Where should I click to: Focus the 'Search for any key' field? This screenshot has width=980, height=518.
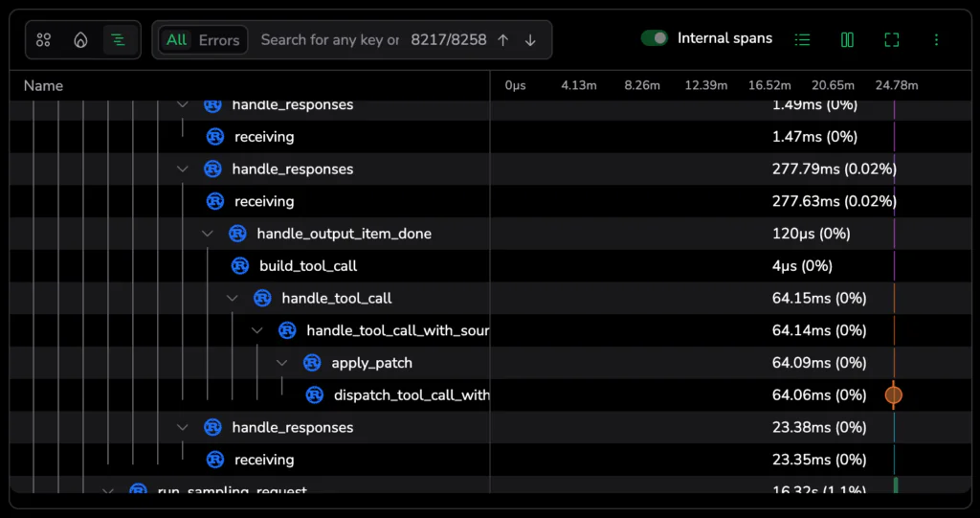click(x=329, y=40)
